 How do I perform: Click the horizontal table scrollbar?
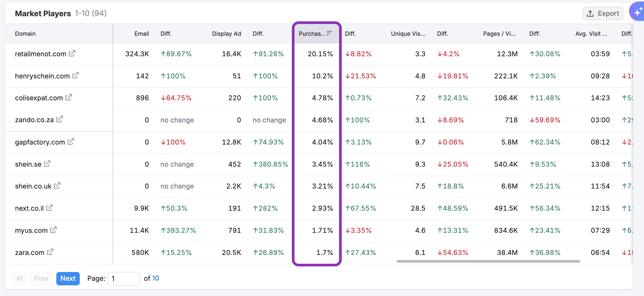click(x=488, y=261)
